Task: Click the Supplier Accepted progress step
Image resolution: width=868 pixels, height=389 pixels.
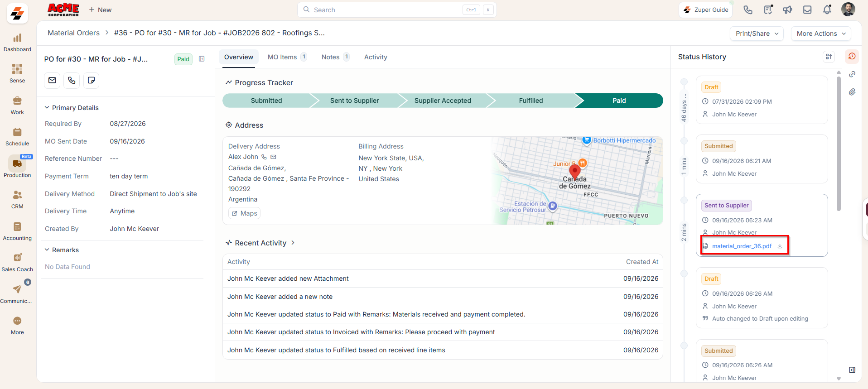Action: click(x=443, y=101)
